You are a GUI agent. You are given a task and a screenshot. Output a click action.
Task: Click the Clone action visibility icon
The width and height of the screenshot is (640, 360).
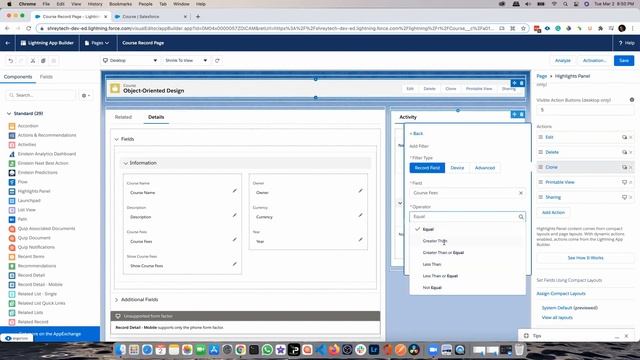[624, 167]
